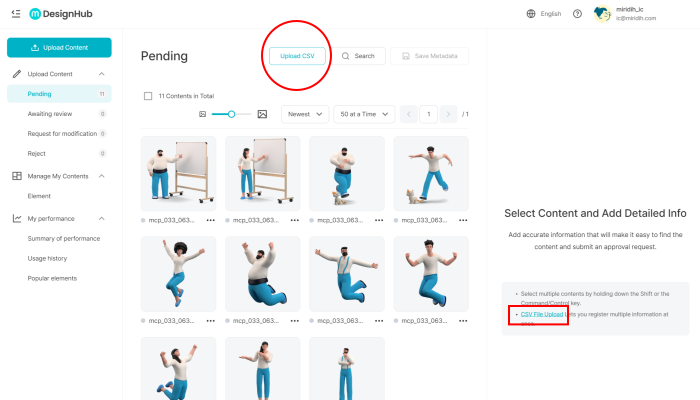This screenshot has height=400, width=700.
Task: Collapse the My performance section
Action: pyautogui.click(x=102, y=218)
